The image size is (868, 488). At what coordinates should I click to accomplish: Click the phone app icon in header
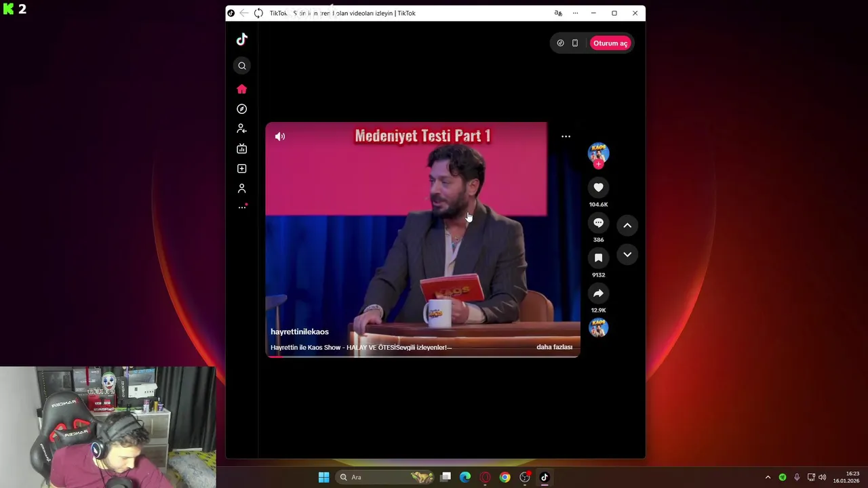coord(575,43)
